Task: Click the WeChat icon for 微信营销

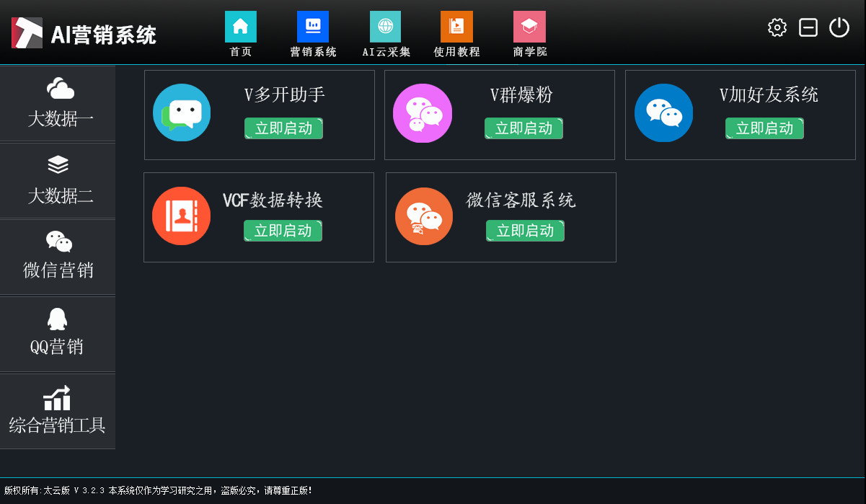Action: point(59,242)
